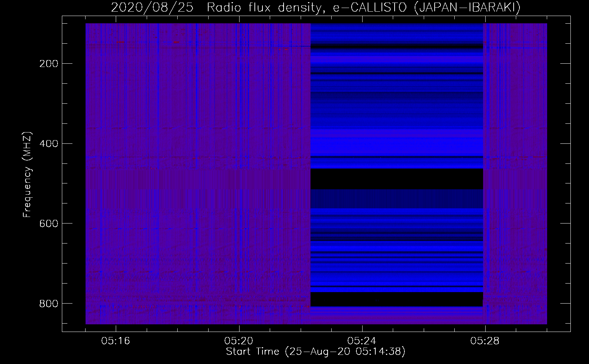Image resolution: width=589 pixels, height=364 pixels.
Task: Click the 'Start Time (25-Aug-20 05:14:38)' label
Action: tap(316, 352)
